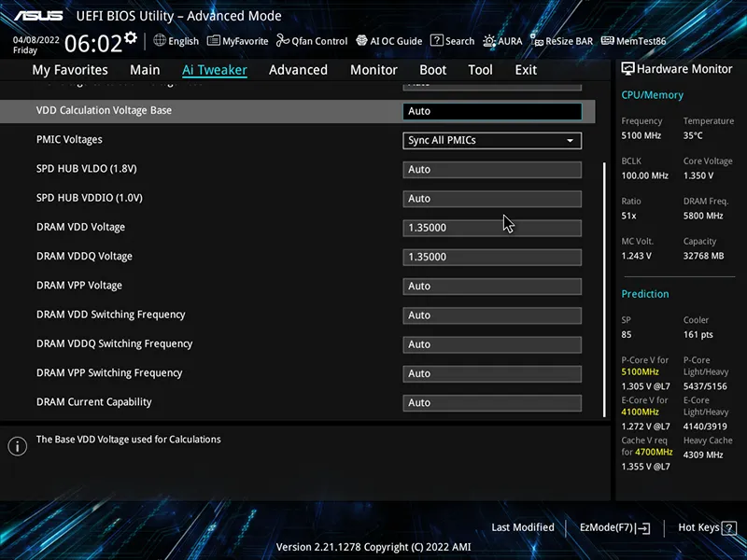
Task: Select the PMIC Voltages label
Action: click(69, 139)
